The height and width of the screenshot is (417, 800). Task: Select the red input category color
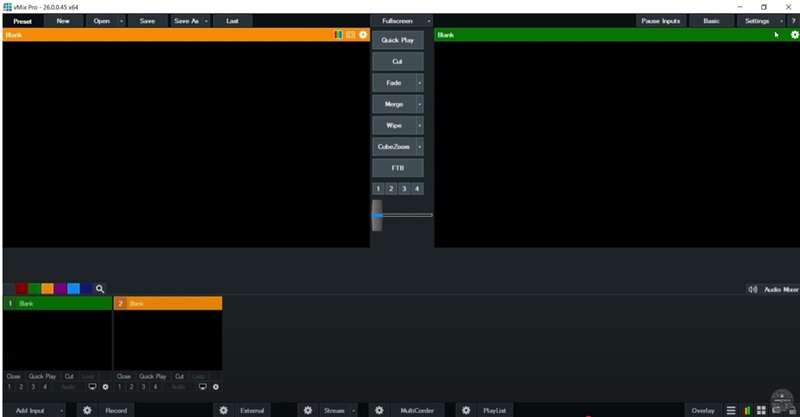pos(21,289)
